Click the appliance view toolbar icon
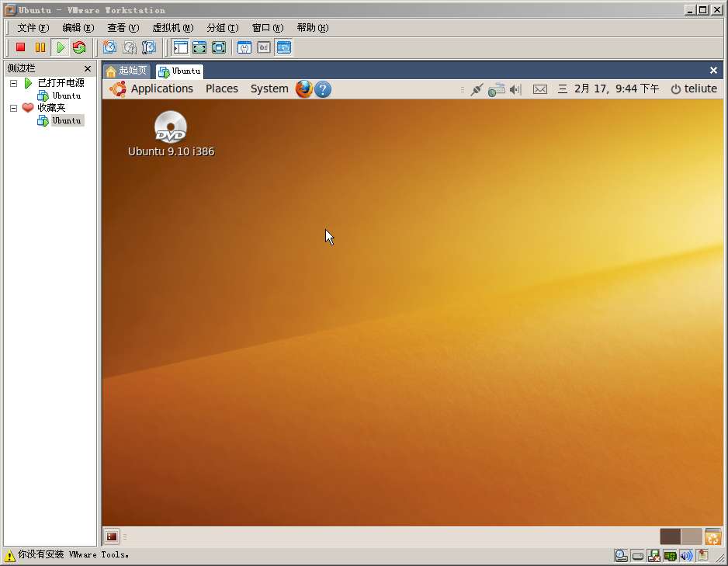728x566 pixels. (264, 47)
